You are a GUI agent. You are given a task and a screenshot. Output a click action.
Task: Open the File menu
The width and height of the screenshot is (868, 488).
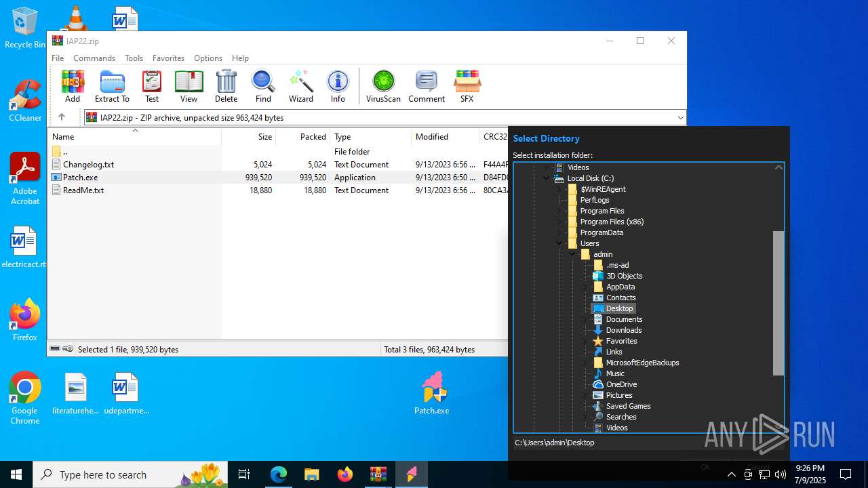coord(58,58)
